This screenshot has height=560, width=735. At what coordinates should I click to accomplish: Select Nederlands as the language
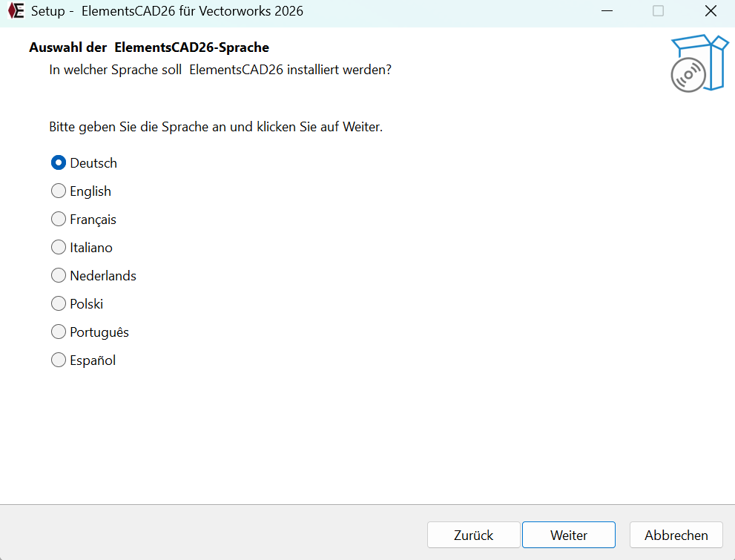(59, 276)
